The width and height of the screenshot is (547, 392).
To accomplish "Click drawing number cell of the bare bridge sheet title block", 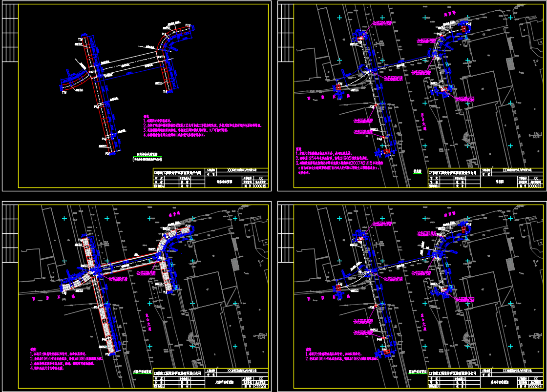I will point(261,186).
